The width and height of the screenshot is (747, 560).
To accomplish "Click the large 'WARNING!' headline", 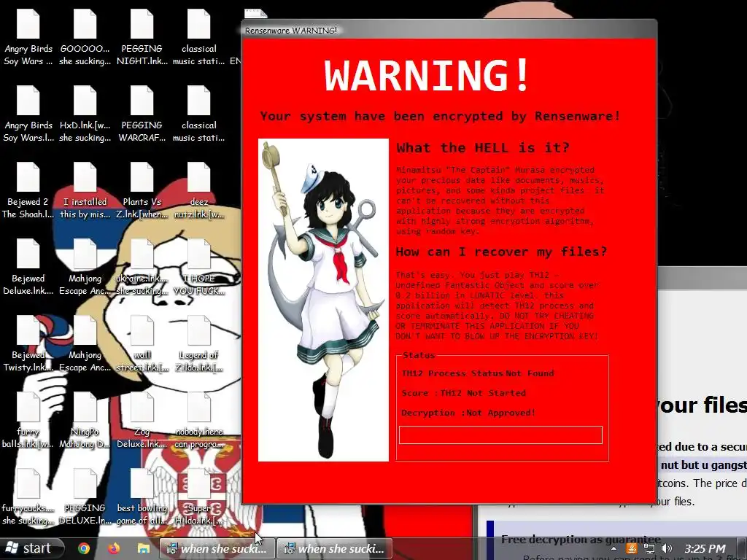I will click(427, 75).
